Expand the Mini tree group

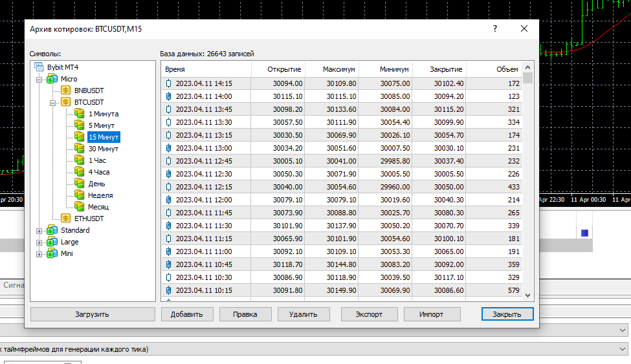click(x=39, y=254)
